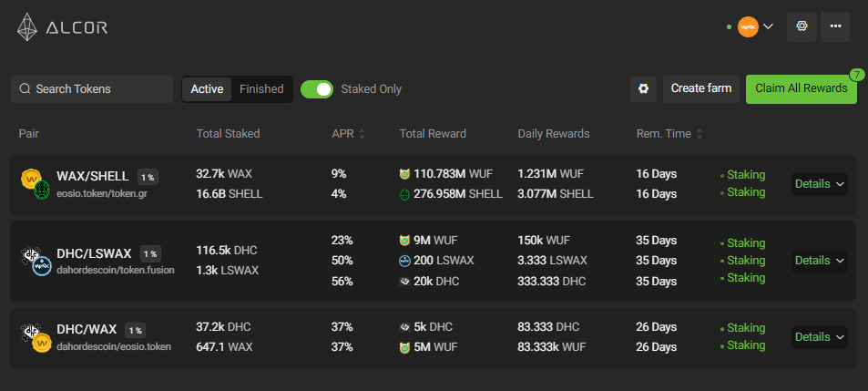This screenshot has height=391, width=868.
Task: Click the 37.2k DHC staked value
Action: coord(224,327)
